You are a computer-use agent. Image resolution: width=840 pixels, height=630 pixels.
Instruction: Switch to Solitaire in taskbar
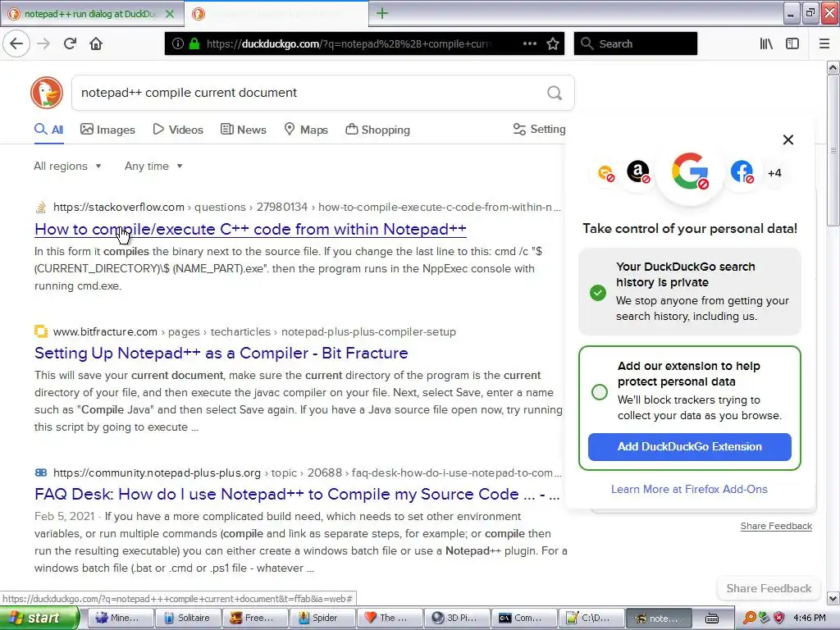click(188, 618)
